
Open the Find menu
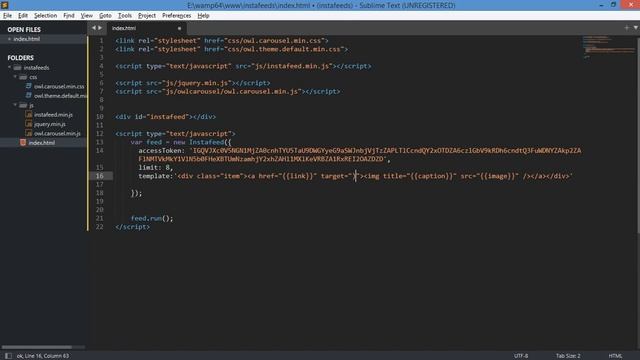click(69, 16)
